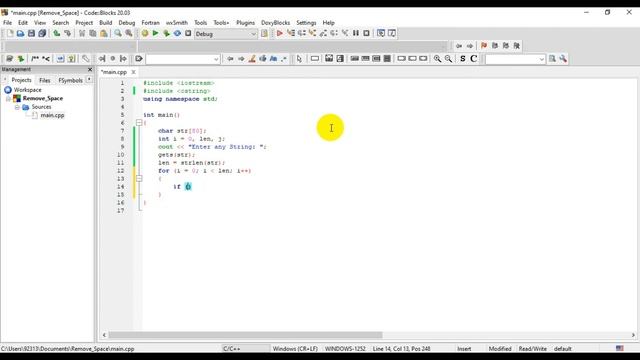Toggle the Match case Aa option
Viewport: 640px width, 360px height.
click(x=273, y=59)
